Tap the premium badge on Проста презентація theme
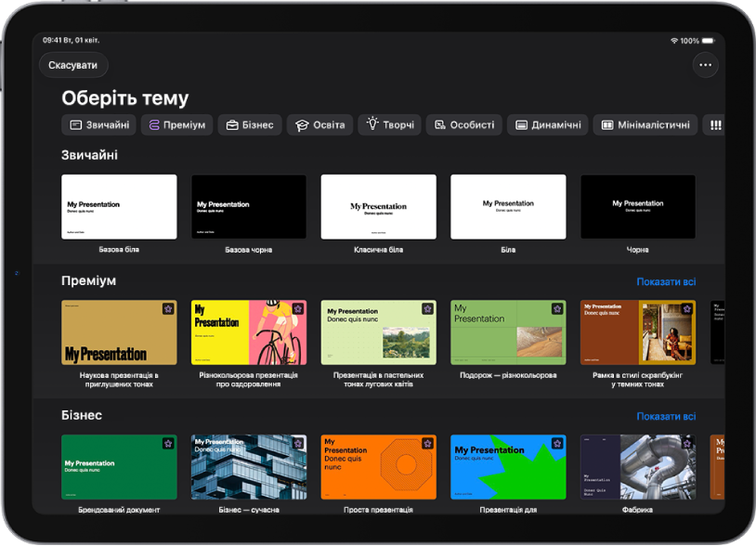The width and height of the screenshot is (756, 546). point(427,443)
